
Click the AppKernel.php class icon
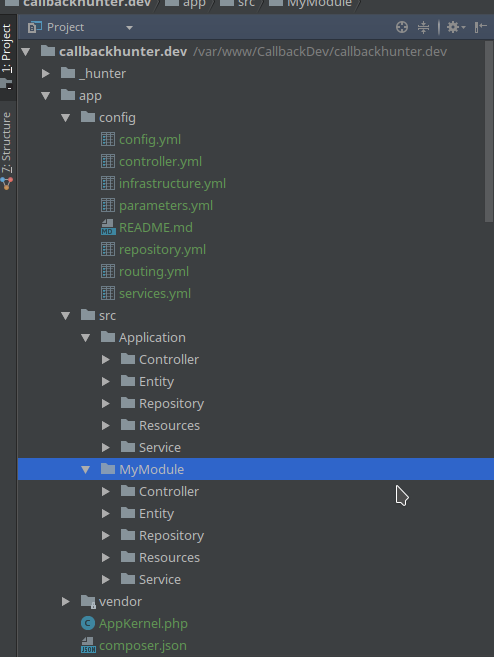tap(88, 623)
